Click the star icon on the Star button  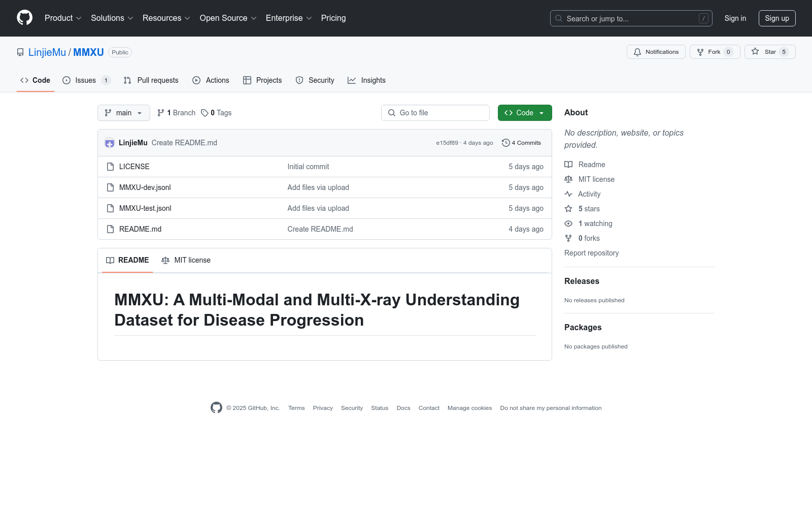click(x=755, y=51)
